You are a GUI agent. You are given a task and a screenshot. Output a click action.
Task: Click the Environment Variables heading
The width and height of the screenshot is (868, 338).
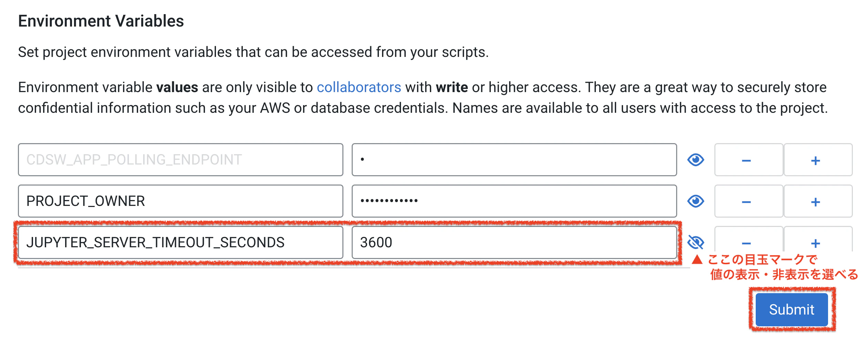[x=102, y=21]
